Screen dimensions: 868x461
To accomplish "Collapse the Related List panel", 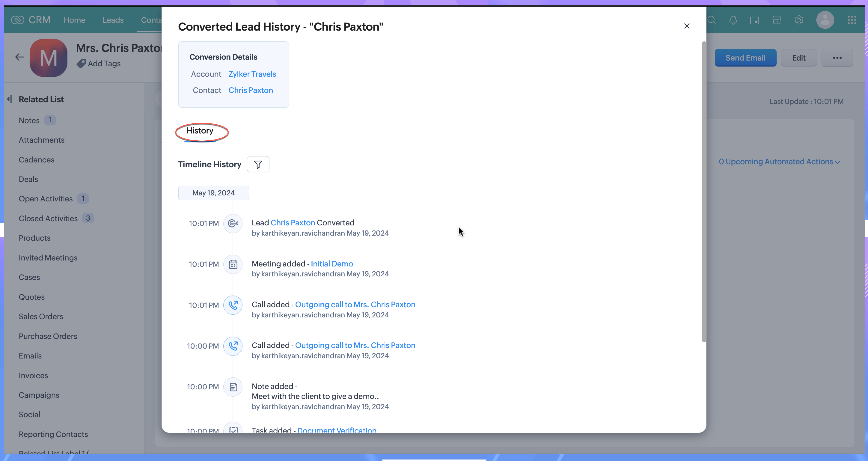I will (9, 99).
